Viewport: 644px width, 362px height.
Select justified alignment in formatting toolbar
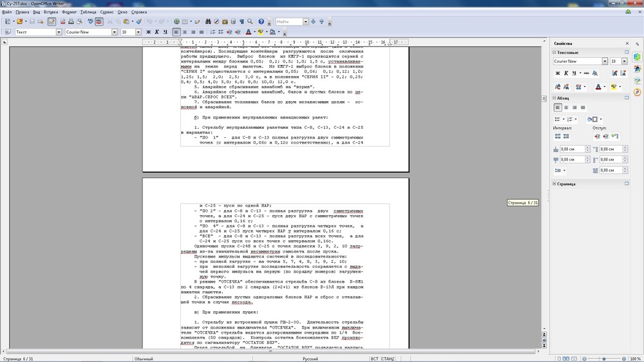201,32
